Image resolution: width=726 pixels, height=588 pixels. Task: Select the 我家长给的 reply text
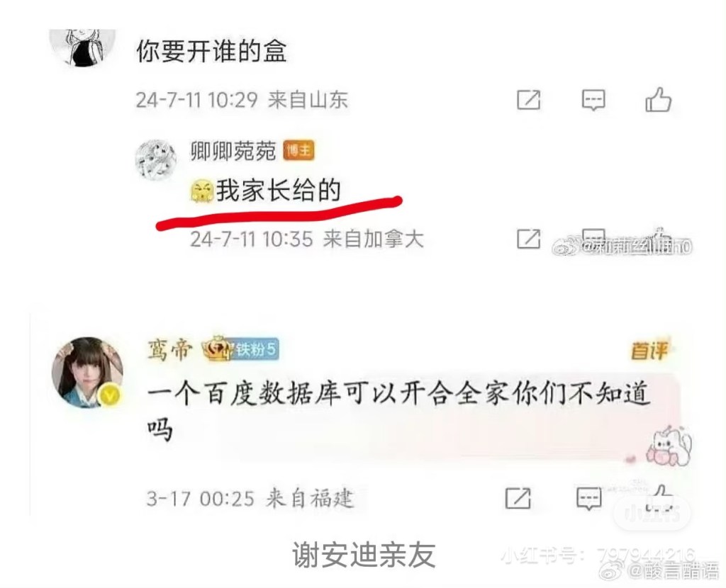tap(279, 191)
